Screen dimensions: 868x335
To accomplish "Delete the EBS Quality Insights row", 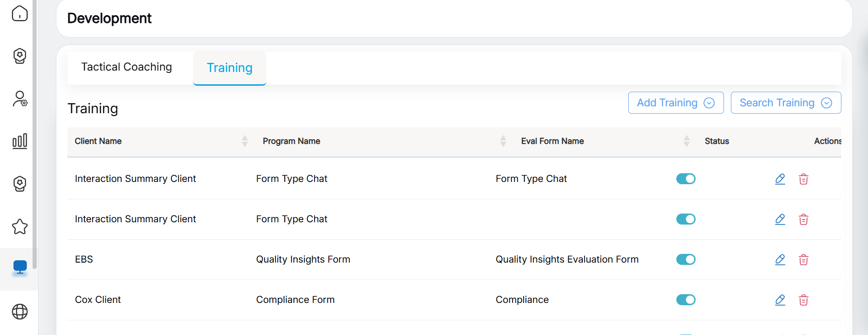I will tap(803, 259).
